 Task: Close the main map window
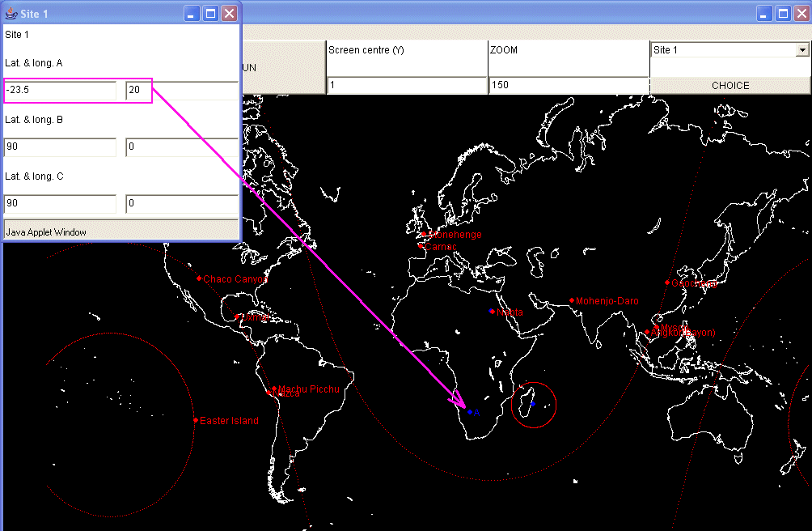coord(801,14)
